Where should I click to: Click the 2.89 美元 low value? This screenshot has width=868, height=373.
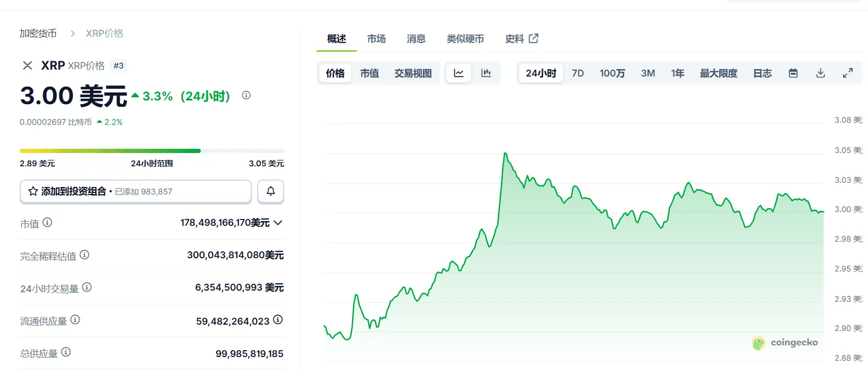coord(37,164)
